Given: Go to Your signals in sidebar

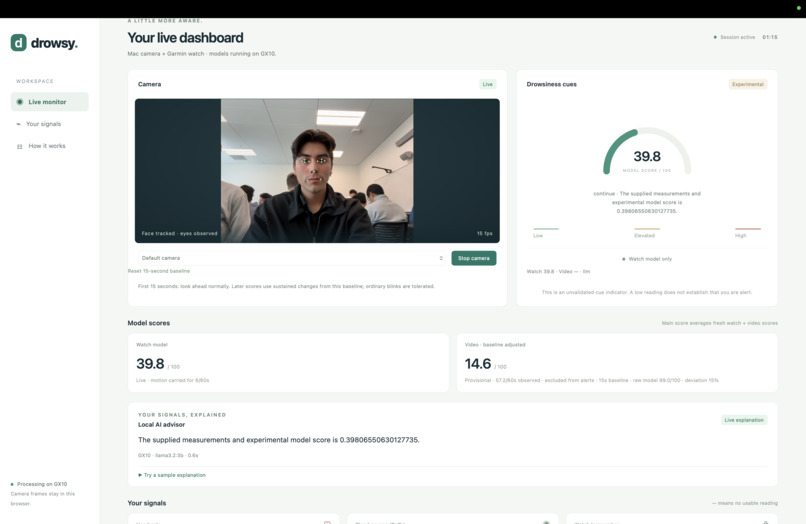Looking at the screenshot, I should tap(44, 124).
